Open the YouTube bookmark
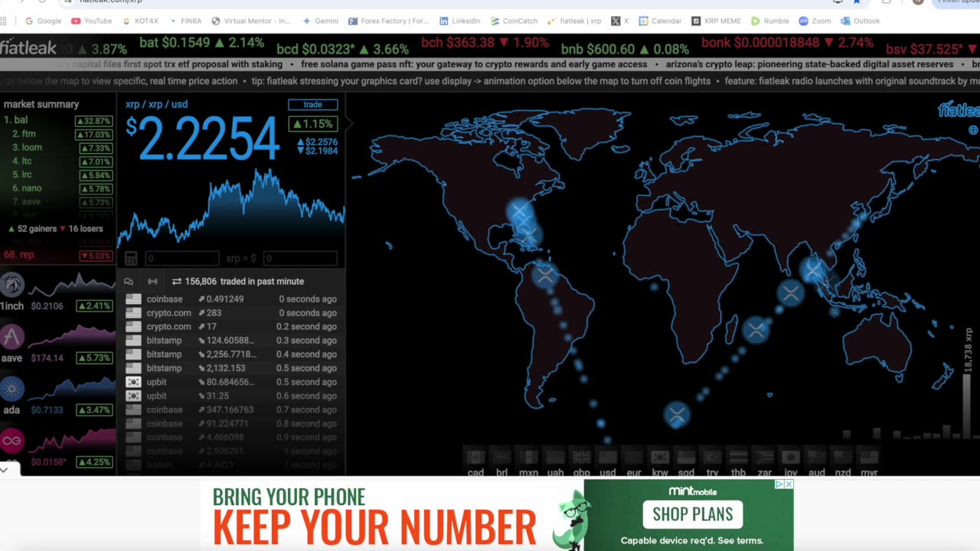The height and width of the screenshot is (551, 980). click(91, 21)
